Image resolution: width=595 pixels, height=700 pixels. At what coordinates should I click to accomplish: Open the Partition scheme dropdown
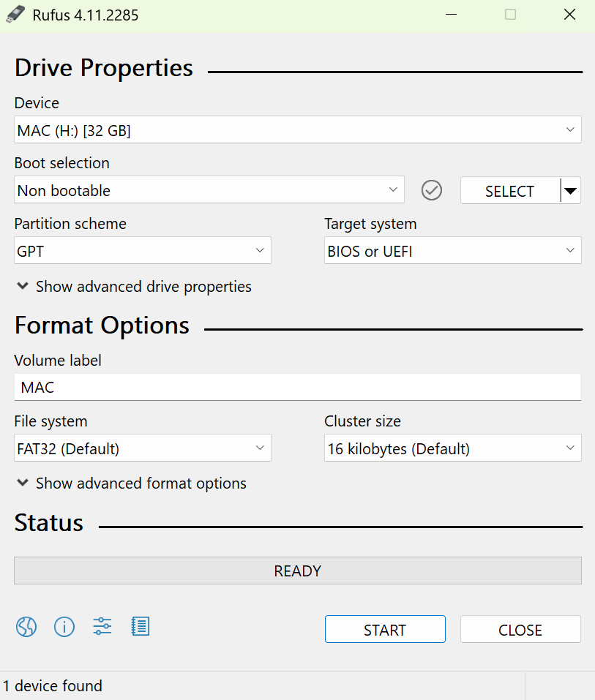tap(143, 251)
